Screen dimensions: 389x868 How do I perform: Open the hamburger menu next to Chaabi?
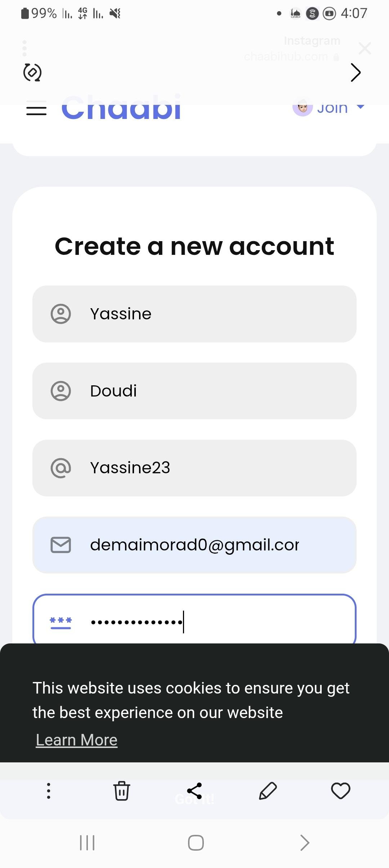point(36,108)
